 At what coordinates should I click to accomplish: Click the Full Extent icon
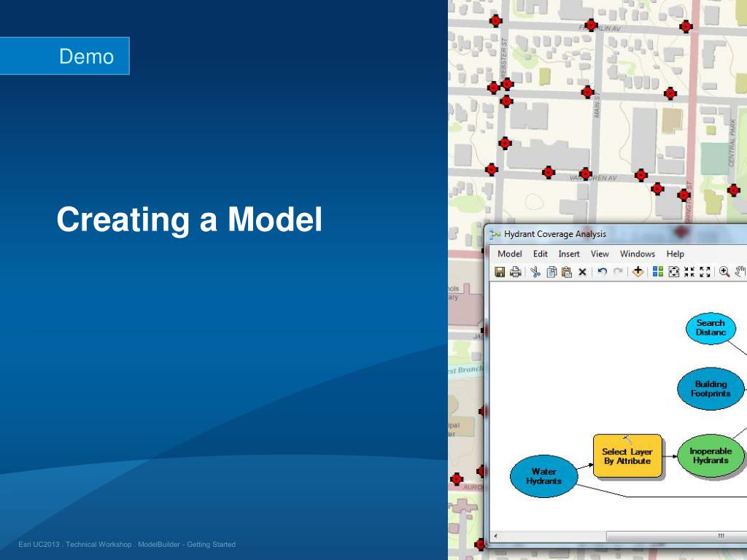673,272
